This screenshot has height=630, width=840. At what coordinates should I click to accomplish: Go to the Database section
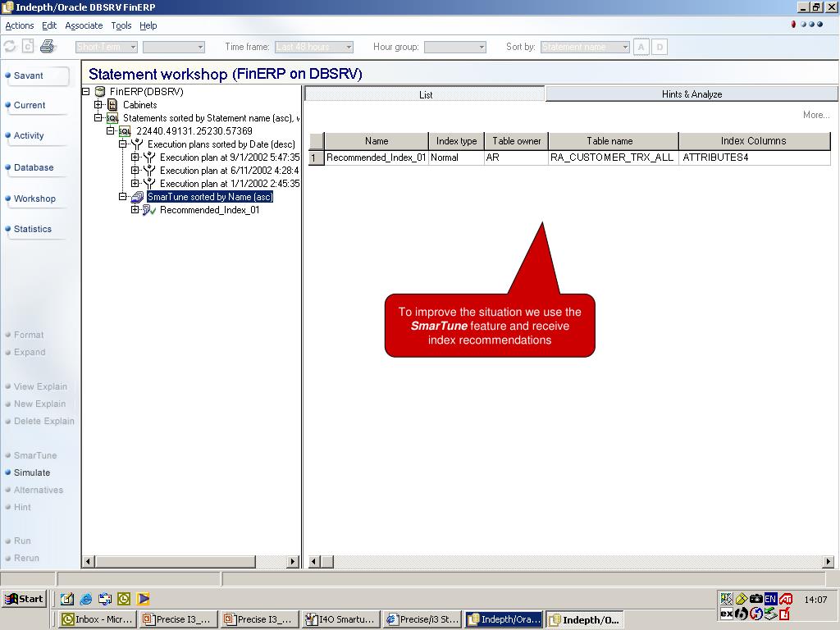coord(34,167)
